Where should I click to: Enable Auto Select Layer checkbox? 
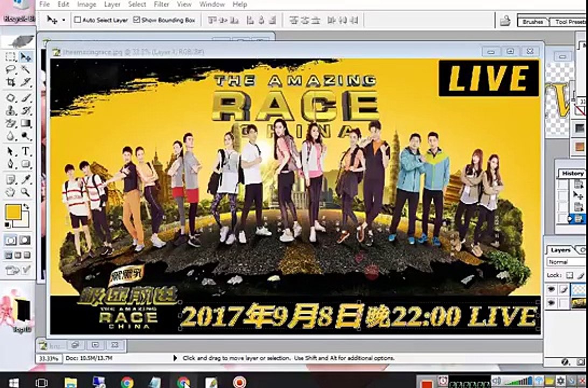(x=77, y=20)
